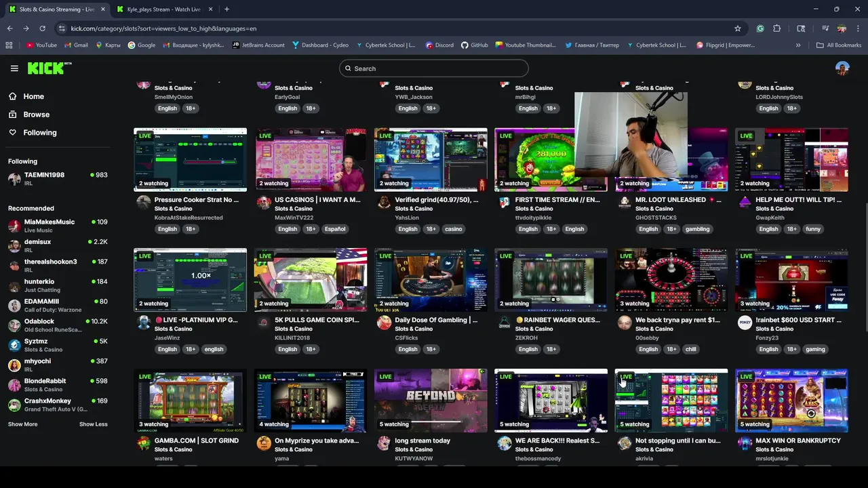Image resolution: width=868 pixels, height=488 pixels.
Task: Open MaxWinTV222 channel avatar icon
Action: [264, 202]
